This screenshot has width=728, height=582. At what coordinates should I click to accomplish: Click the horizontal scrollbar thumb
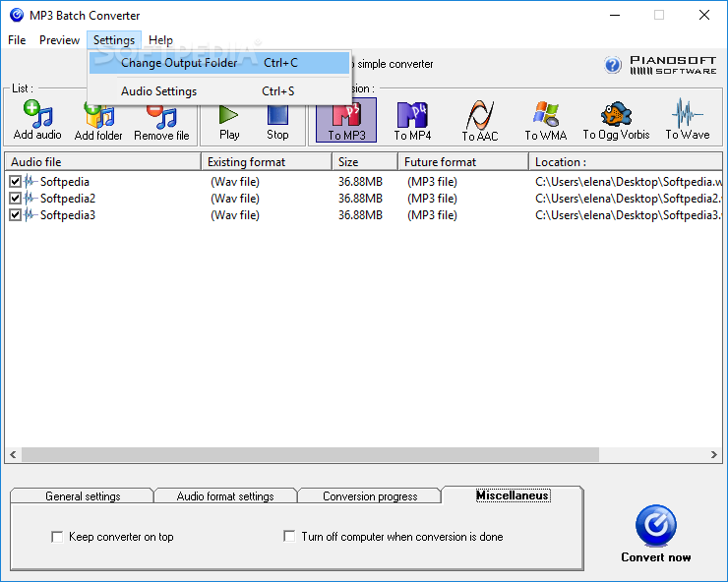pyautogui.click(x=310, y=455)
